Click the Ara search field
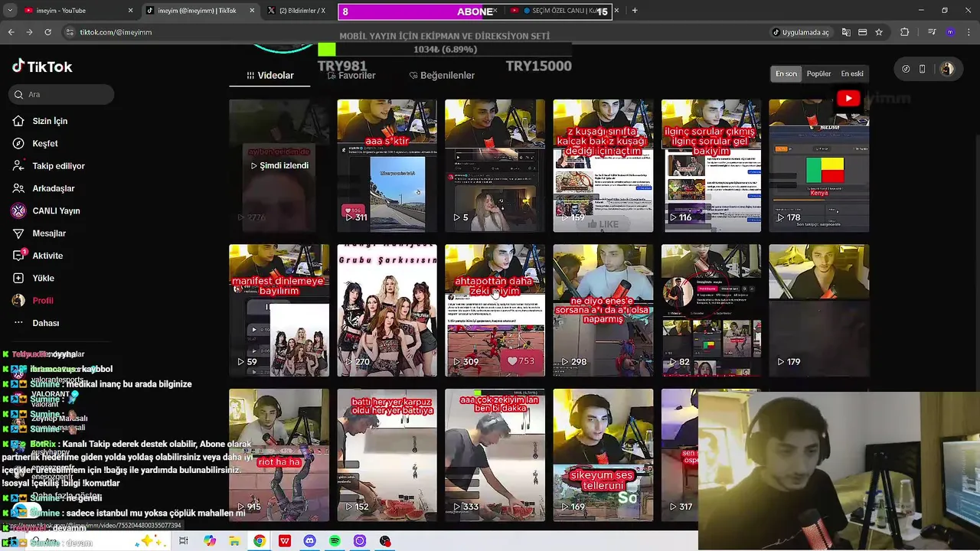Screen dimensions: 980x551 62,94
